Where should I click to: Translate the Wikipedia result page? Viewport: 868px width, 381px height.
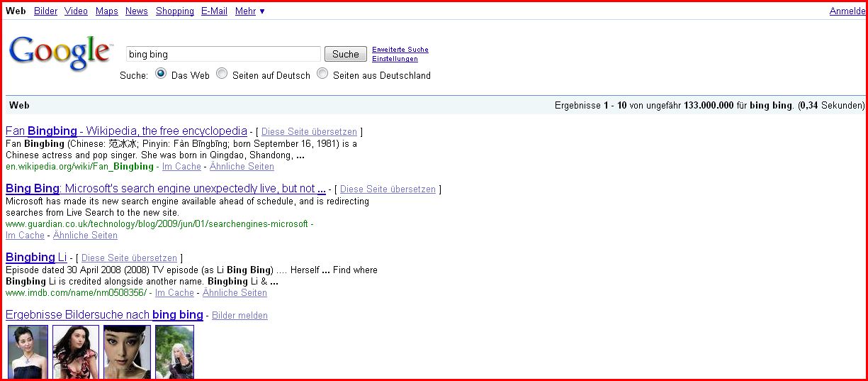pos(309,132)
